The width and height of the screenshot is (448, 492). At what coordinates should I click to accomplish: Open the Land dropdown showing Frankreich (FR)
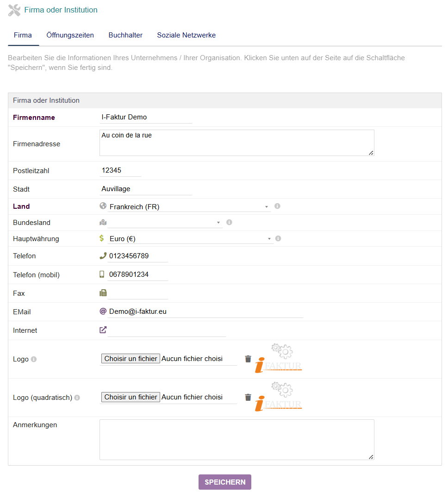[x=189, y=207]
